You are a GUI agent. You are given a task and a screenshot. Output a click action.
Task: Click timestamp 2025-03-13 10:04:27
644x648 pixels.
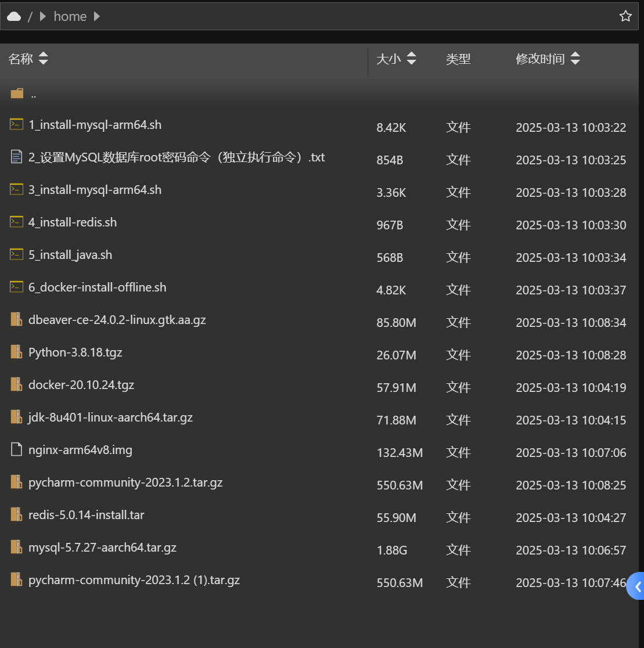click(571, 518)
